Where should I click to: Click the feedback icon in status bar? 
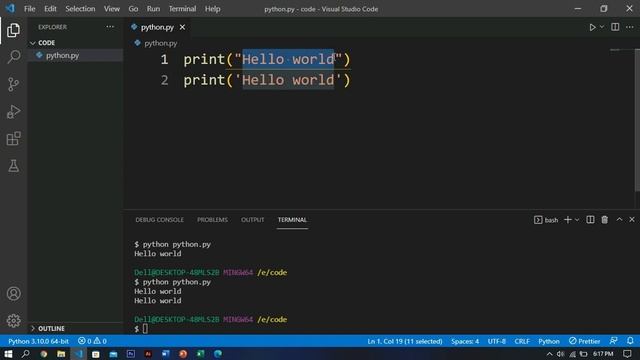613,341
